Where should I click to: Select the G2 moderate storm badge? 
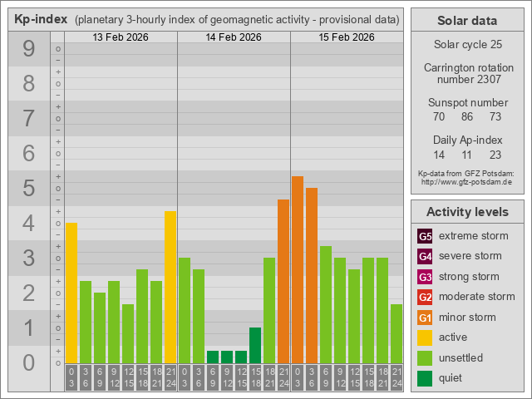[425, 297]
